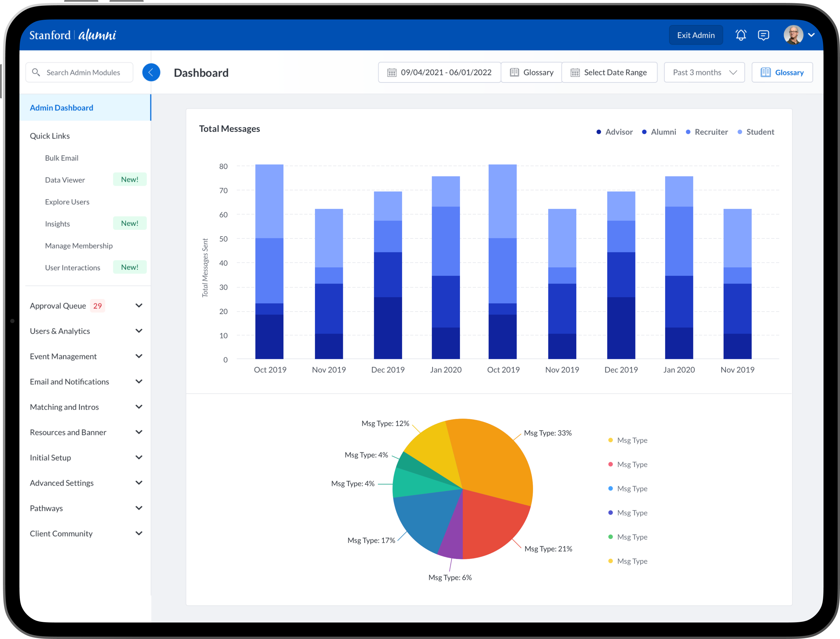840x639 pixels.
Task: Expand Users & Analytics menu
Action: tap(139, 331)
